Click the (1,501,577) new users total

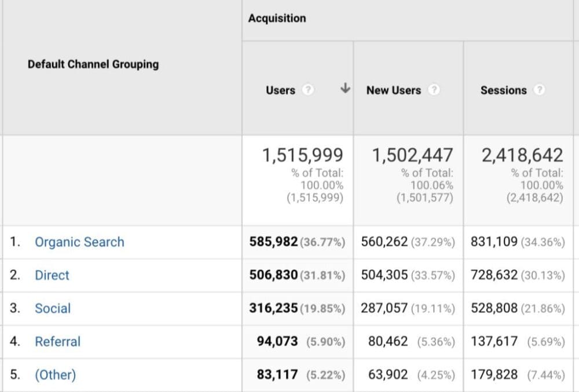click(425, 198)
